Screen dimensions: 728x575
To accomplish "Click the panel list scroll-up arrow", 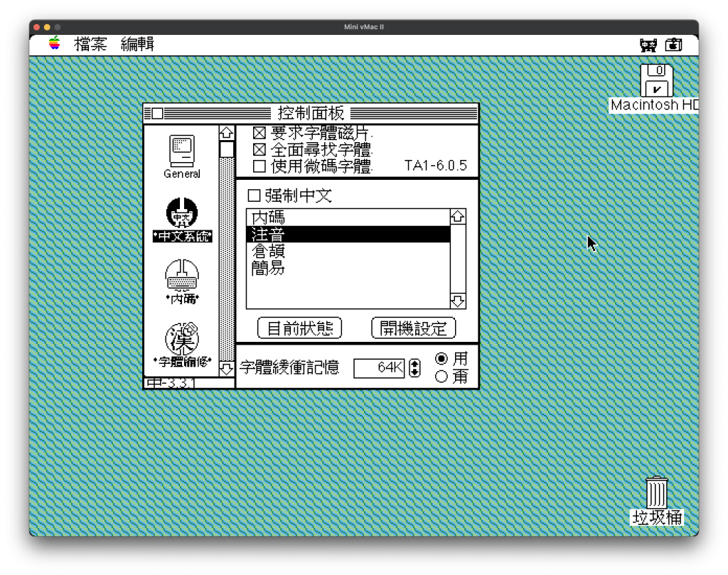I will (x=226, y=133).
